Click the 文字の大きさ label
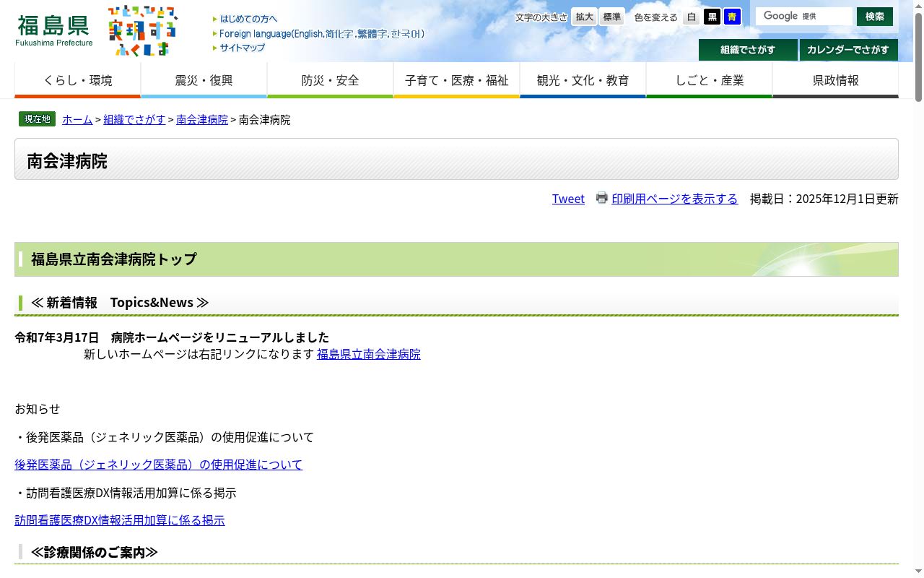 541,17
